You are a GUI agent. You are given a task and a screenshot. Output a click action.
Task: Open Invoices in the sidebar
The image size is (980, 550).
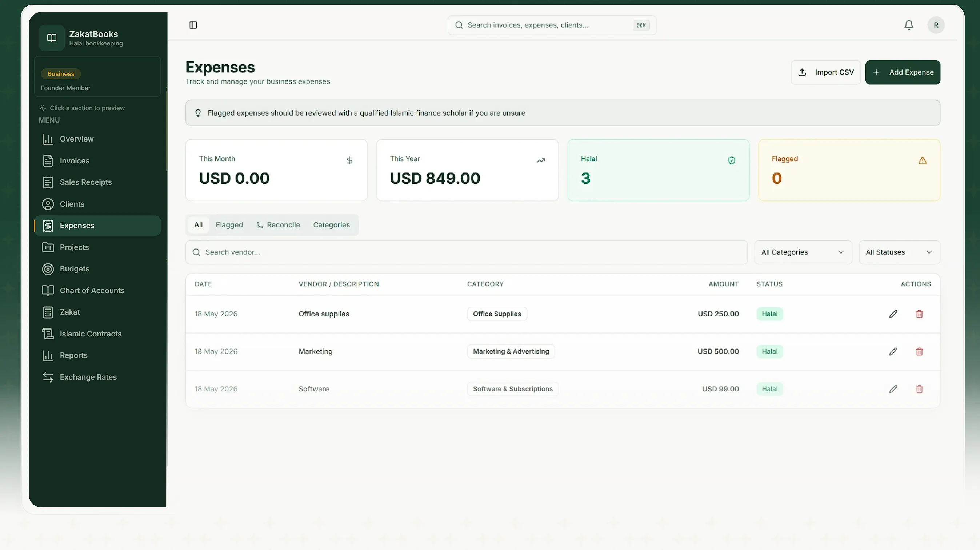[x=97, y=161]
